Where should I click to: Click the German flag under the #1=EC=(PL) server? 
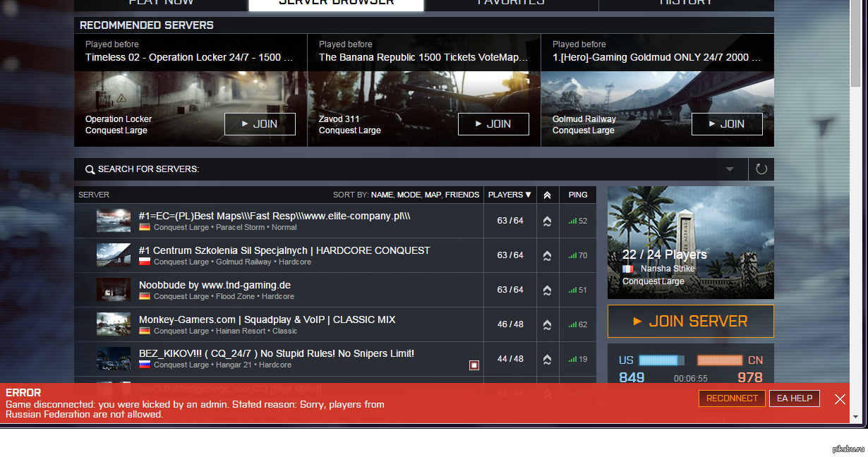(x=145, y=227)
